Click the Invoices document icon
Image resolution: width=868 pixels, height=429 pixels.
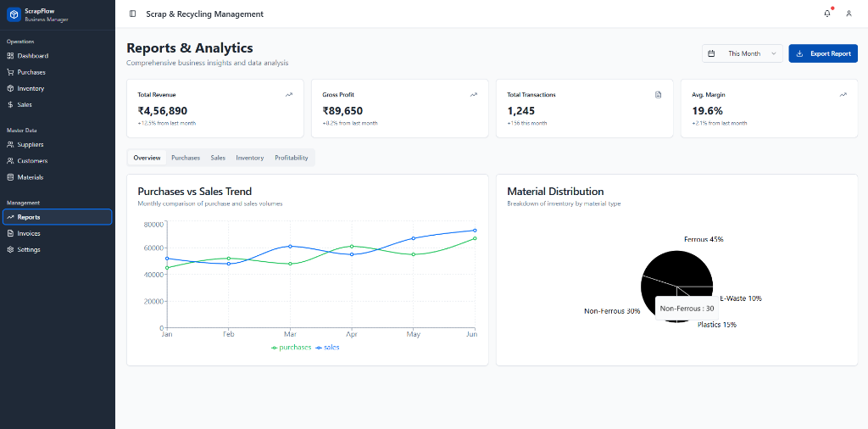pyautogui.click(x=10, y=234)
